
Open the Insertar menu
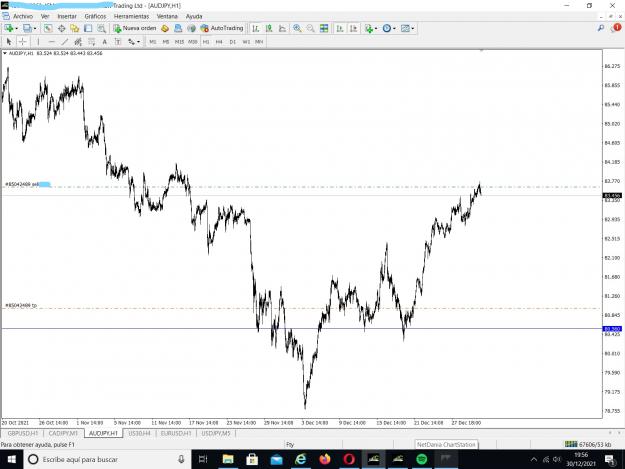67,16
